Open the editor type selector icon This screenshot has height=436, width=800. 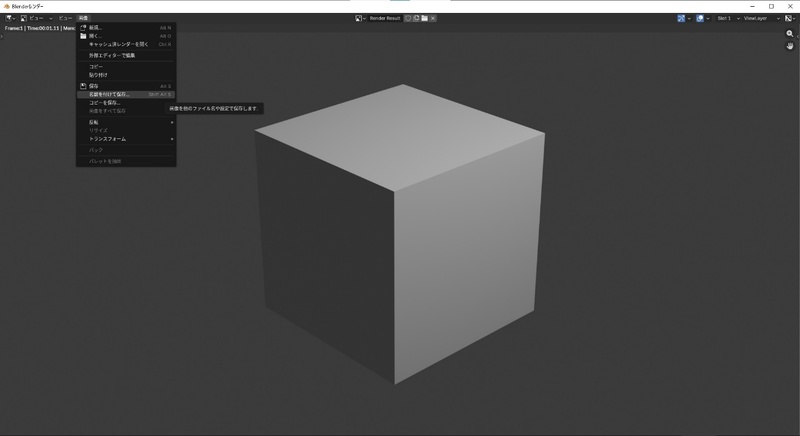click(10, 18)
